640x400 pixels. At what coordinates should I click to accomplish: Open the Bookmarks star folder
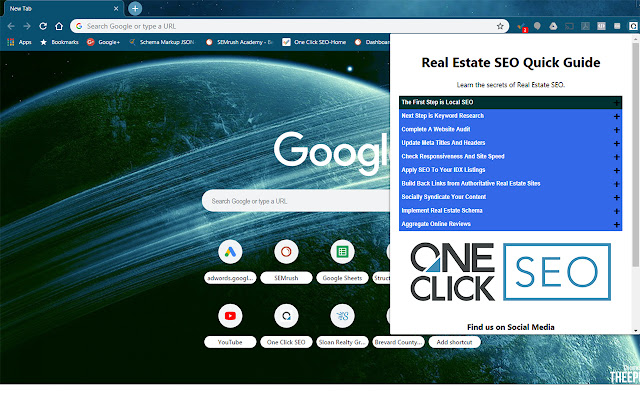click(x=59, y=42)
